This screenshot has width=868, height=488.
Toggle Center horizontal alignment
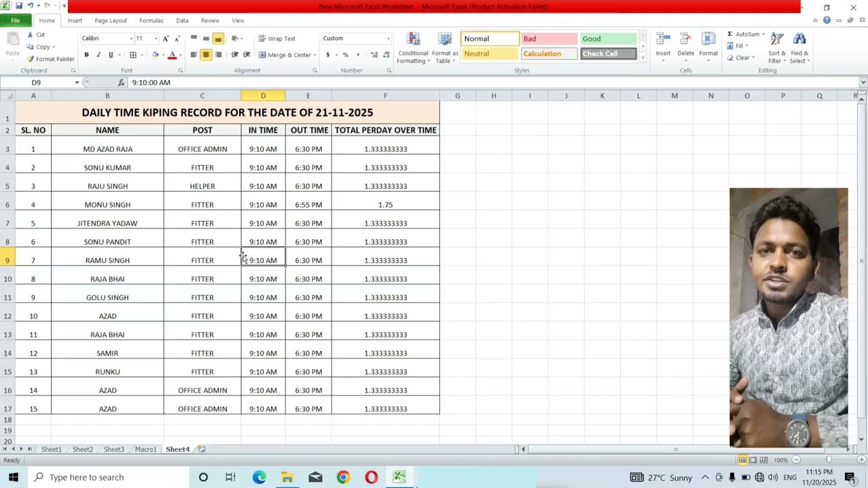pyautogui.click(x=206, y=55)
